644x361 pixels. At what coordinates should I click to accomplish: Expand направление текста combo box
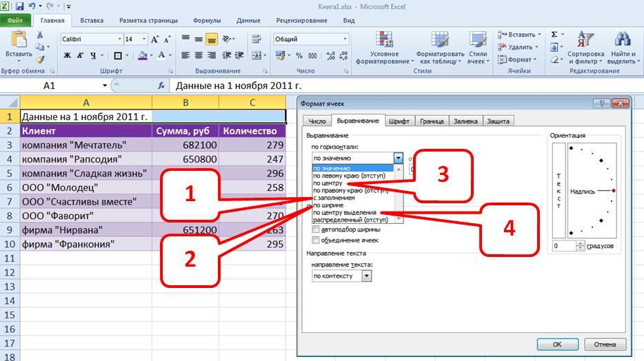pyautogui.click(x=366, y=276)
